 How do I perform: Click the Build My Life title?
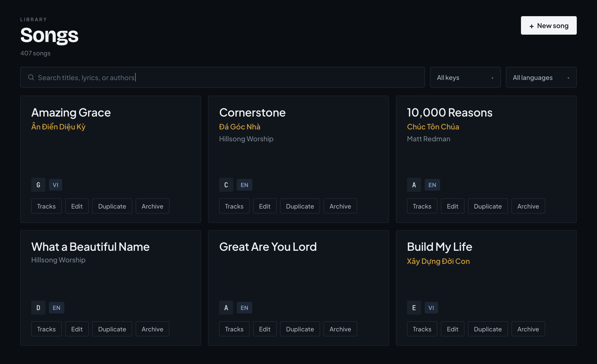(x=439, y=247)
